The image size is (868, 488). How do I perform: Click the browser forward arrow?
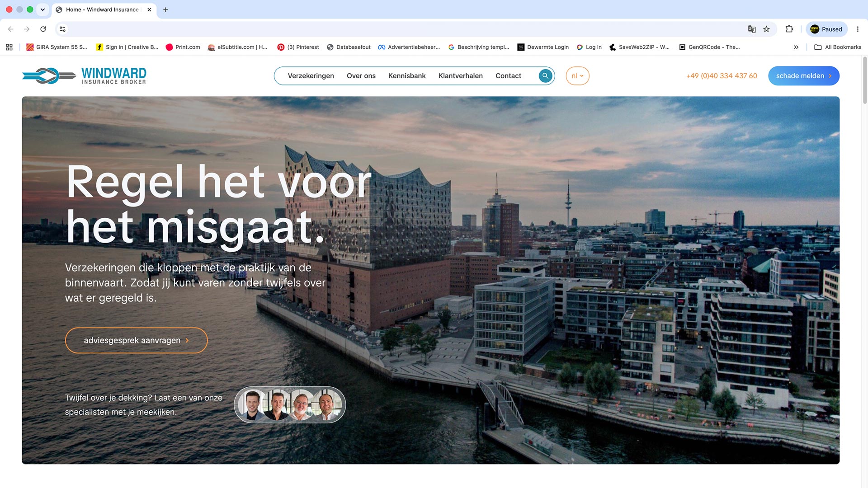[27, 29]
